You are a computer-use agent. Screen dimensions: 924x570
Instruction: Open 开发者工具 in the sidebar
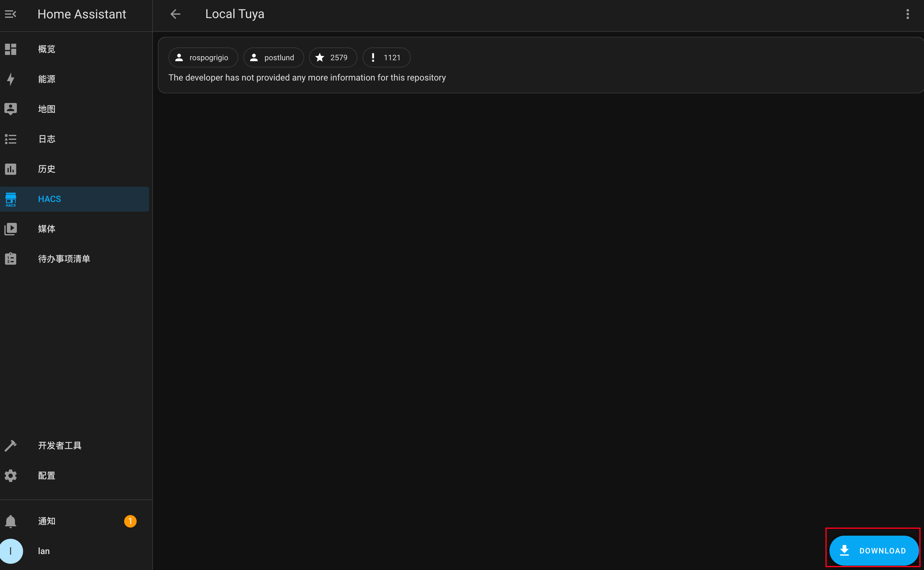75,445
